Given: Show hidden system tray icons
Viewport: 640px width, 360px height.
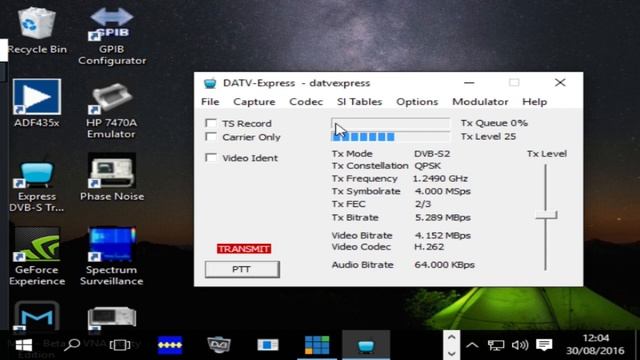Looking at the screenshot, I should [x=472, y=346].
